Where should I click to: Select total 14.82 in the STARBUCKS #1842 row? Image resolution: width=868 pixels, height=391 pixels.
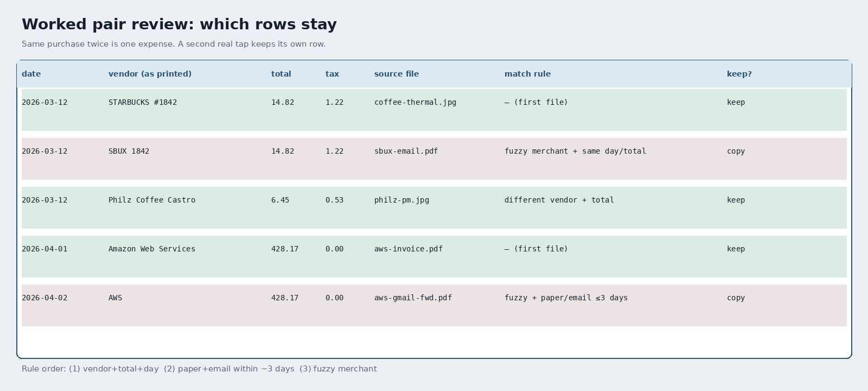tap(283, 102)
